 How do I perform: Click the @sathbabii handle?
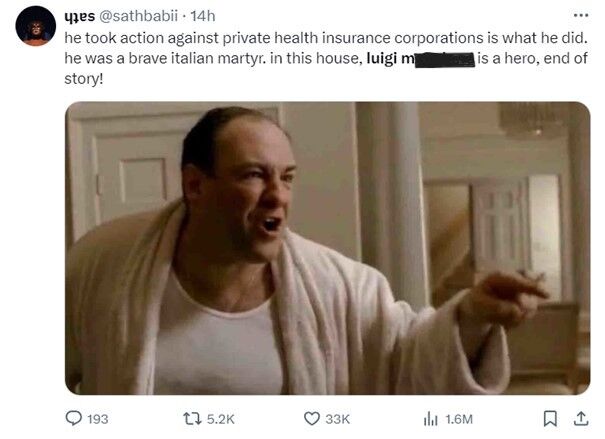click(x=139, y=16)
